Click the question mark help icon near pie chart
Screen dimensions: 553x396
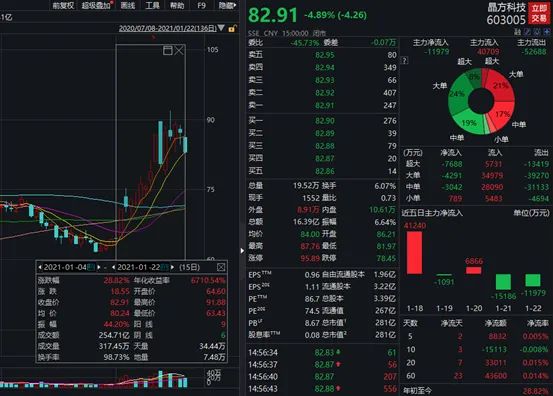click(405, 61)
